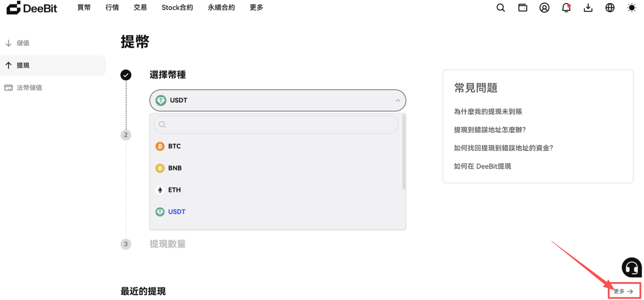Screen dimensions: 644x300
Task: Open FAQ 為什麼我的提現未到賬
Action: click(x=488, y=112)
